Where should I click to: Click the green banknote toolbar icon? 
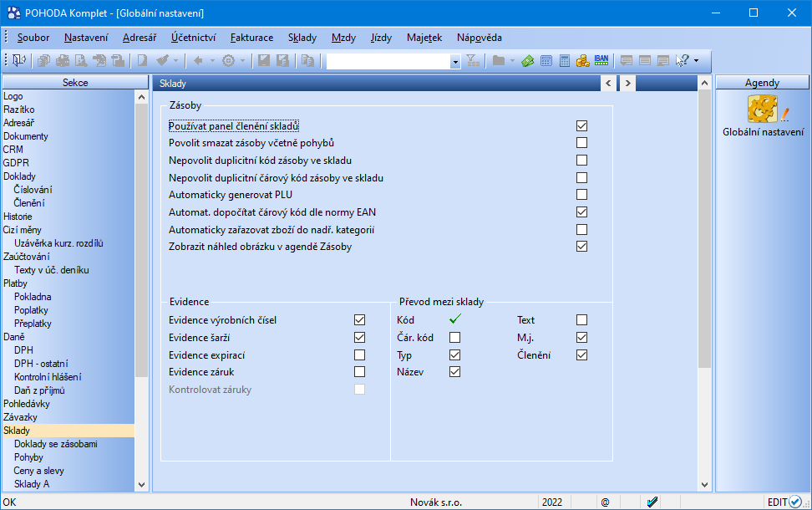pos(528,61)
